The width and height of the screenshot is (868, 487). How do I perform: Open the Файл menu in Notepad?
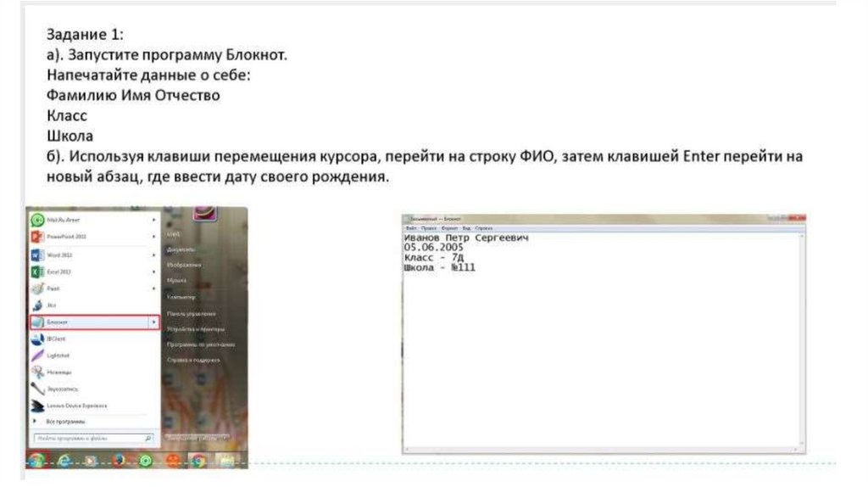pyautogui.click(x=411, y=228)
